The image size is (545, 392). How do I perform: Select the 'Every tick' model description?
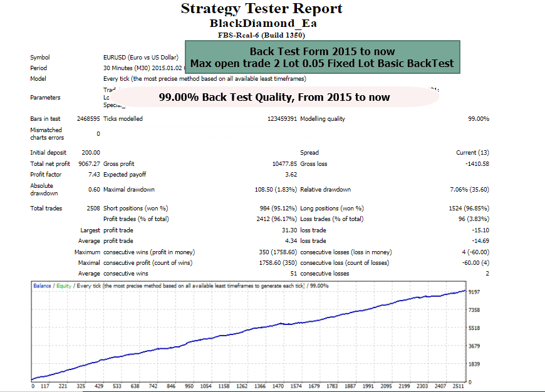pyautogui.click(x=204, y=79)
